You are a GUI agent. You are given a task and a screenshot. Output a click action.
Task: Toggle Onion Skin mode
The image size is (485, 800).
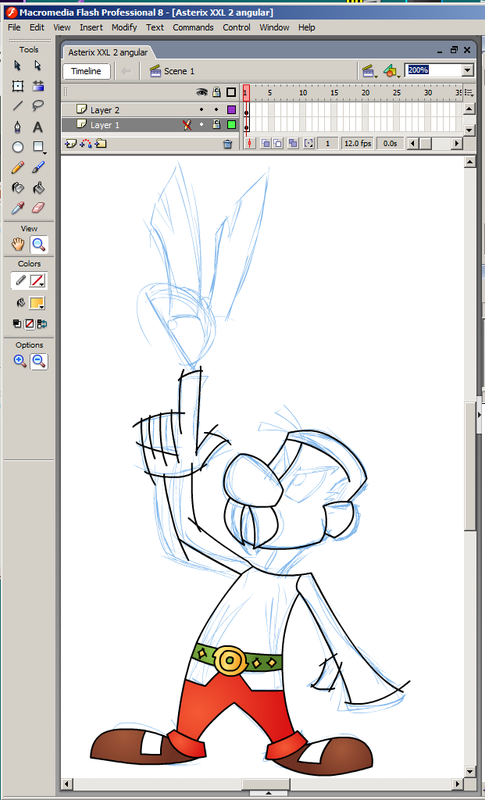click(266, 143)
